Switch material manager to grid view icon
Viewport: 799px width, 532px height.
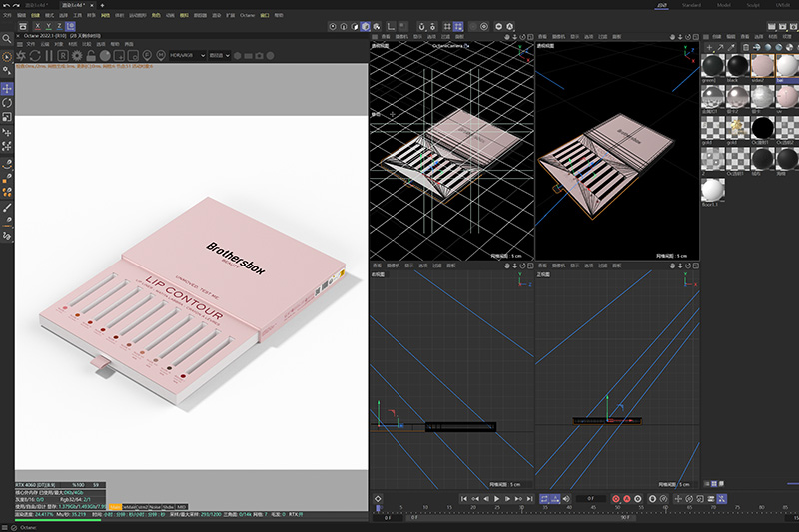click(714, 484)
